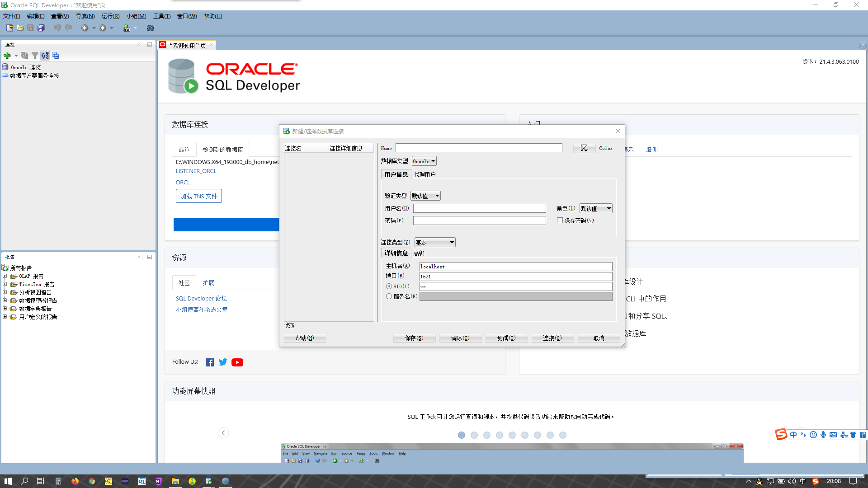Open the LISTENER_ORCL link
Image resolution: width=868 pixels, height=488 pixels.
tap(196, 171)
